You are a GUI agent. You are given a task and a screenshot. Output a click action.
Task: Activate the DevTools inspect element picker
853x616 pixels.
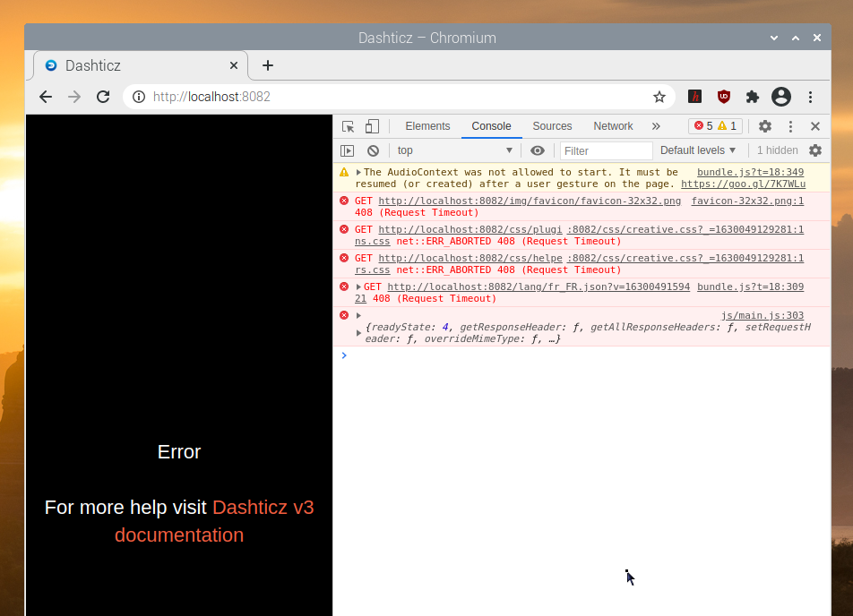349,126
